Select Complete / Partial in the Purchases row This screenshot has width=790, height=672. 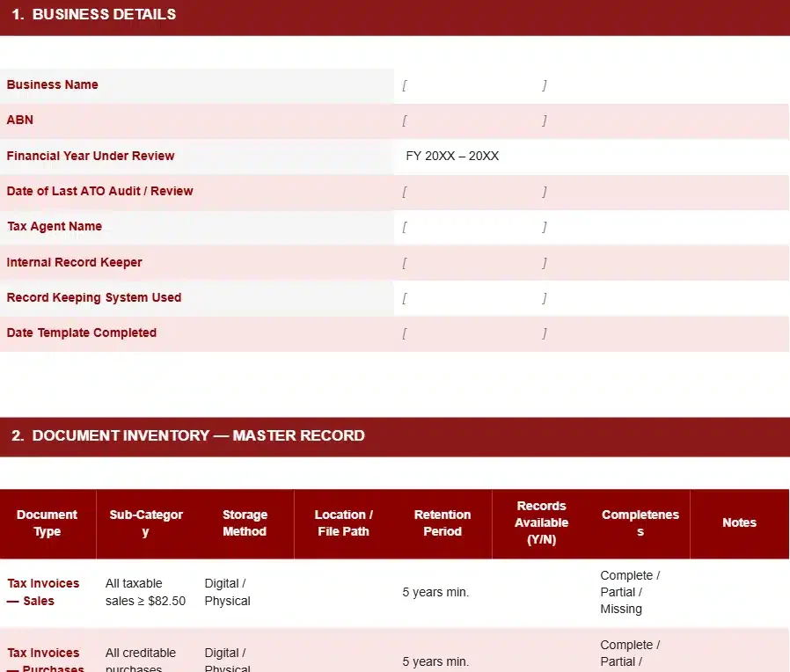point(630,654)
